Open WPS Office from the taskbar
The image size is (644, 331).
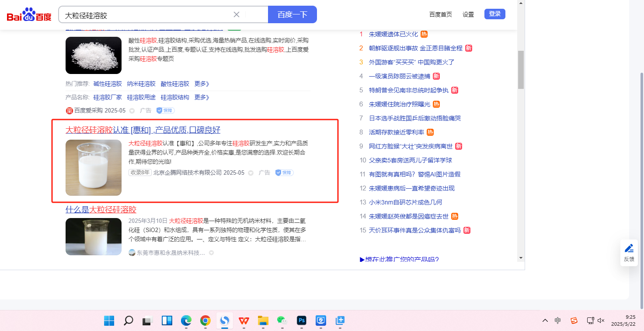pyautogui.click(x=244, y=320)
